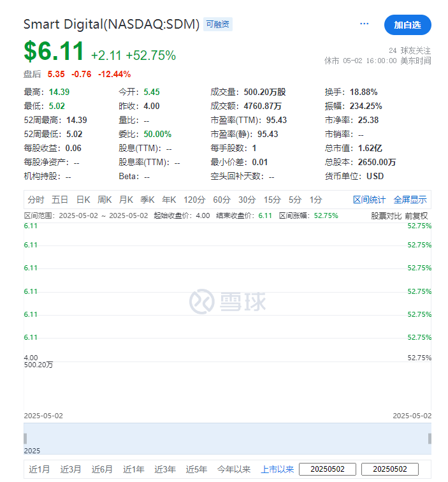Choose the 30分 interval tab
Image resolution: width=448 pixels, height=482 pixels.
(247, 200)
